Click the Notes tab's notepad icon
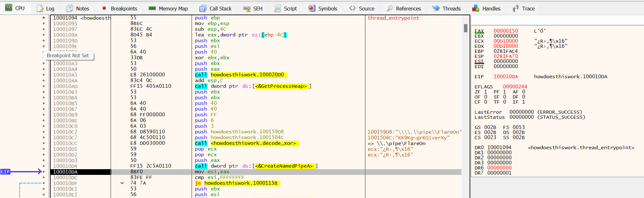 point(70,9)
